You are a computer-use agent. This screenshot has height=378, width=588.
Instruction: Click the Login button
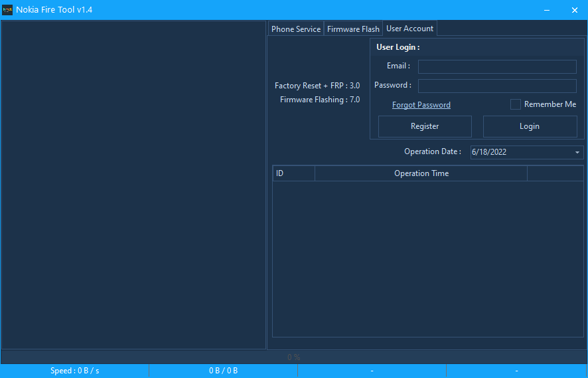(530, 126)
